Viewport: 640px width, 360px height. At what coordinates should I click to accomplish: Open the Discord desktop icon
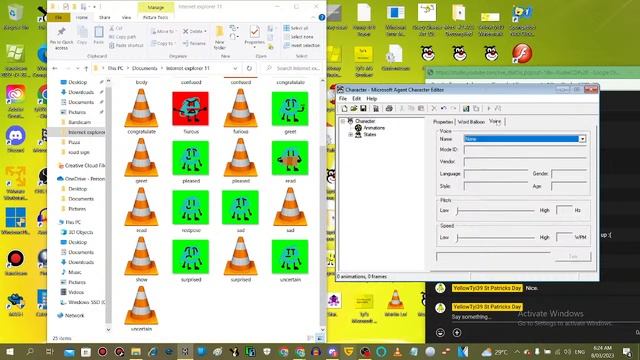pos(16,139)
